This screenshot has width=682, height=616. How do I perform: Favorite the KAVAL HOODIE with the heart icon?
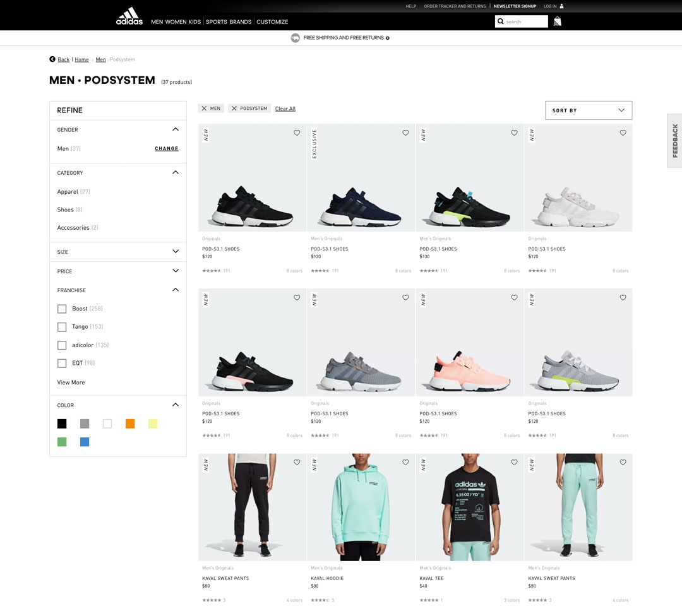point(405,462)
